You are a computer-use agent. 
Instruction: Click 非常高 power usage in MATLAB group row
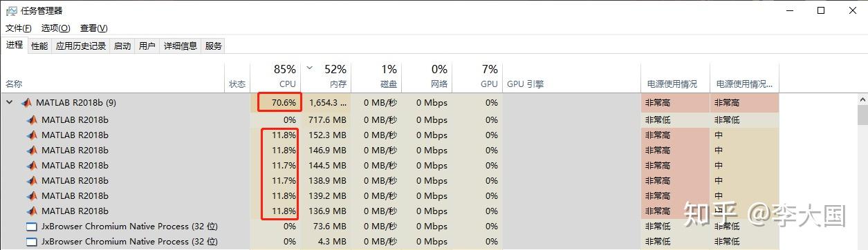[658, 103]
